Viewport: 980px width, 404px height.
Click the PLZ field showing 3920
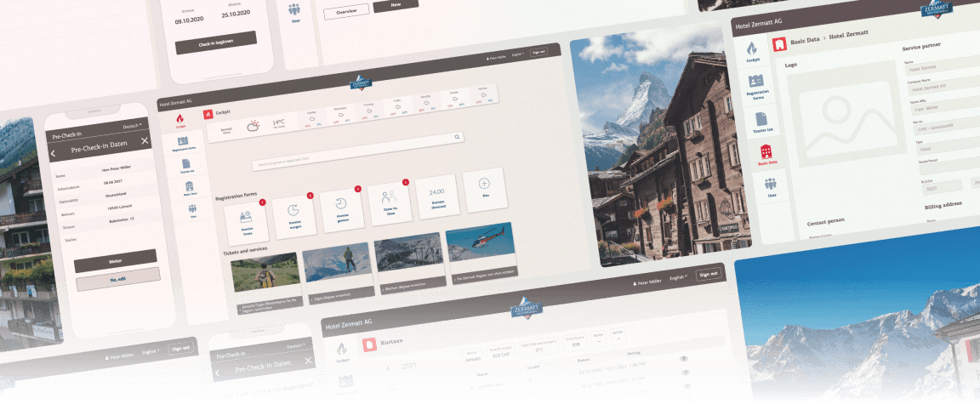pos(940,187)
